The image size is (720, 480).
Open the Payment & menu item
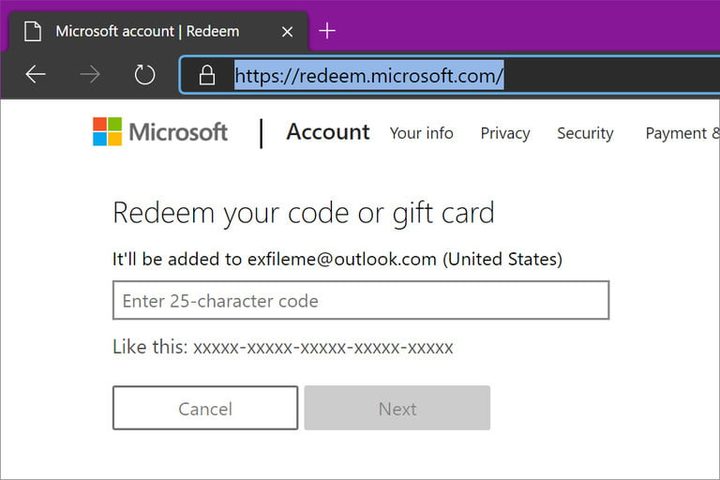pyautogui.click(x=682, y=133)
